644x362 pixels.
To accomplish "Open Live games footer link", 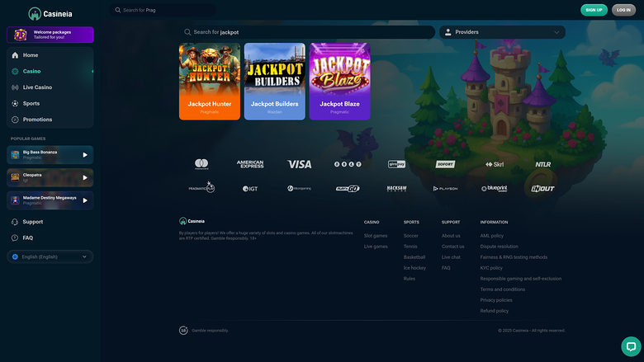I will click(376, 247).
